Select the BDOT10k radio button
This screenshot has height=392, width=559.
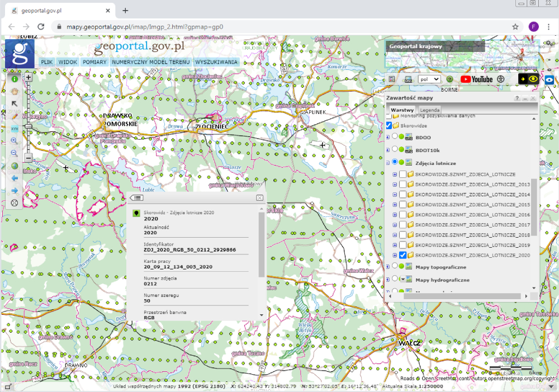(395, 149)
